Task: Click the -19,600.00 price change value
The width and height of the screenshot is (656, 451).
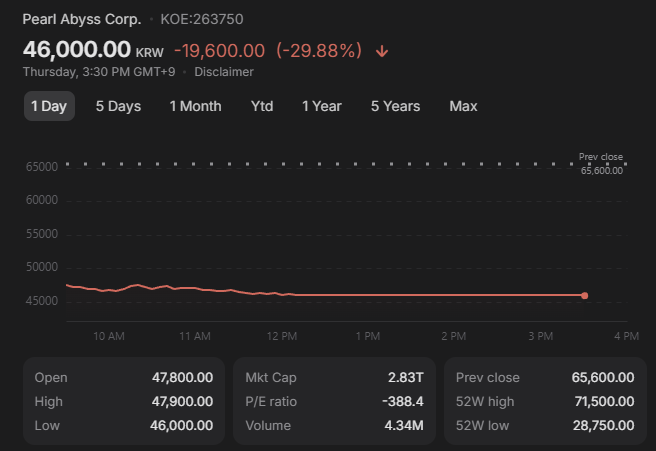Action: [219, 50]
